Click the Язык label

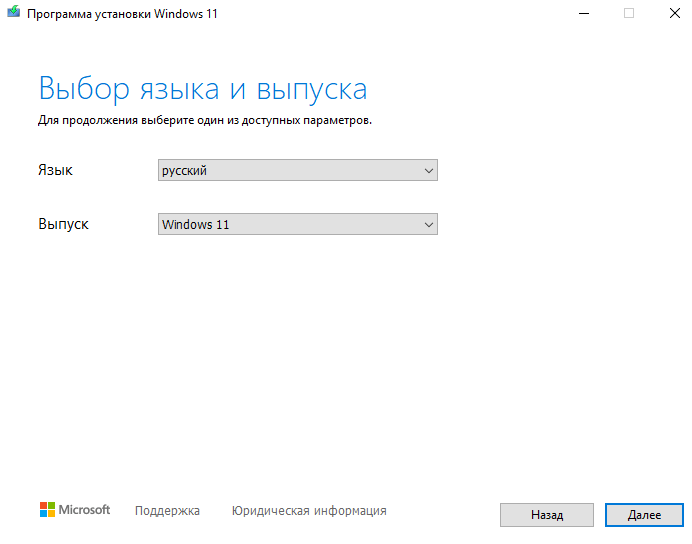55,170
